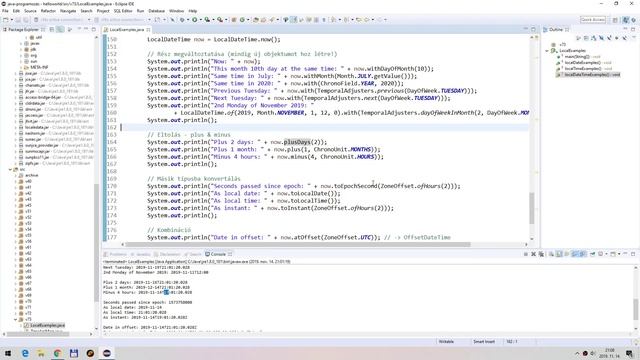Collapse the src folder node
This screenshot has height=360, width=640.
tap(11, 169)
